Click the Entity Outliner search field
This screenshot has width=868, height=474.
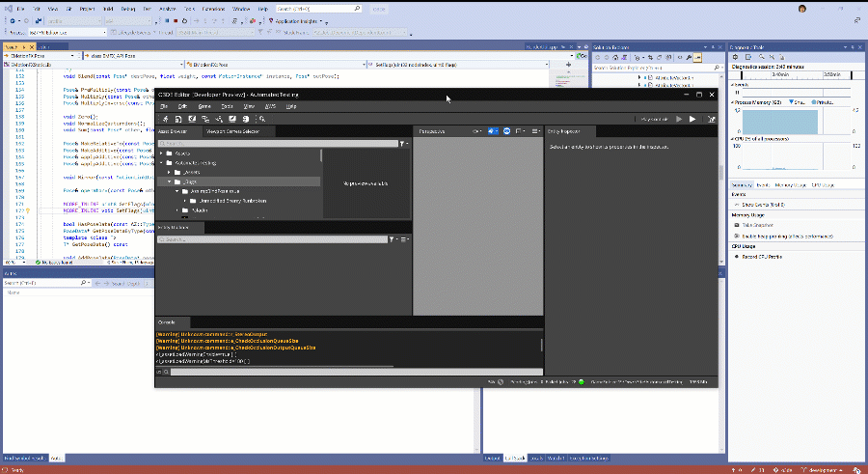272,239
